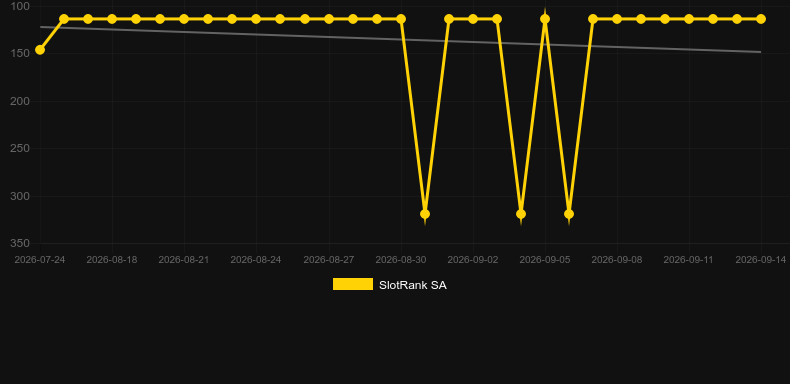Click the x-axis label 2026-08-30
This screenshot has height=384, width=790.
401,260
